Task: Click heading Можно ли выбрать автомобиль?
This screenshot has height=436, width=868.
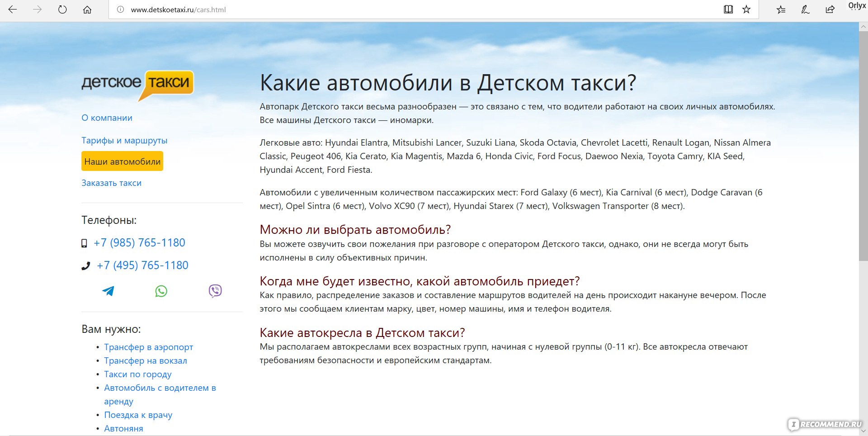Action: (355, 230)
